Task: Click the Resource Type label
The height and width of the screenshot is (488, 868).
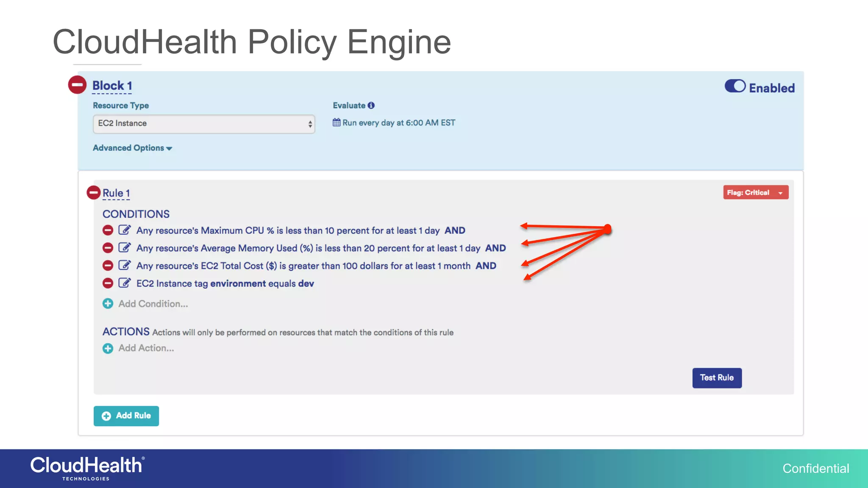Action: pos(121,105)
